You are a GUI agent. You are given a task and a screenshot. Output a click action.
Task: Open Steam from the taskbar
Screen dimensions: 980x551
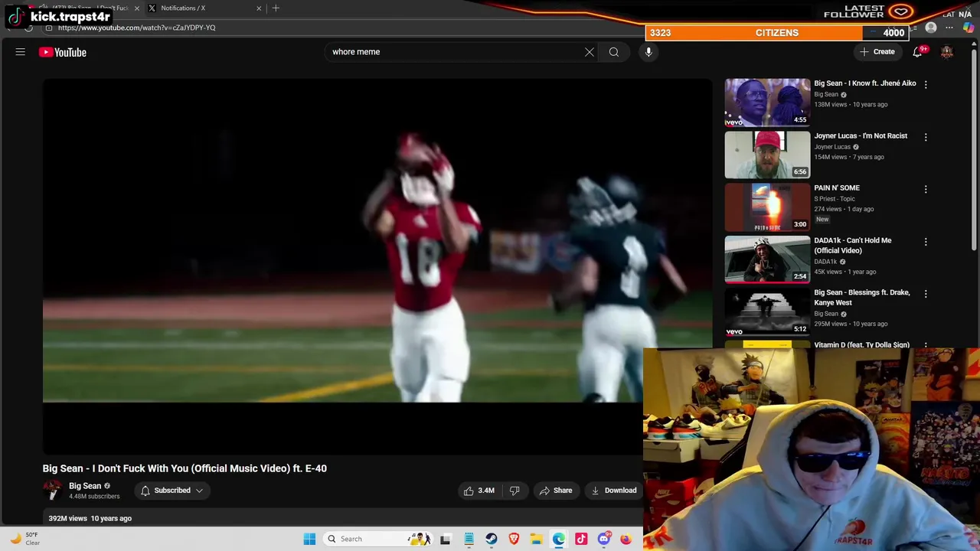coord(491,539)
